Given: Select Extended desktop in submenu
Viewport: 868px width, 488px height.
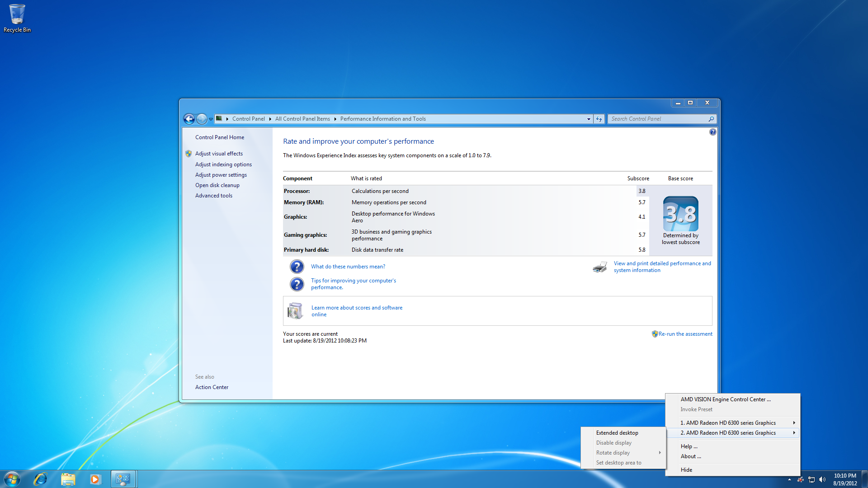Looking at the screenshot, I should 623,433.
